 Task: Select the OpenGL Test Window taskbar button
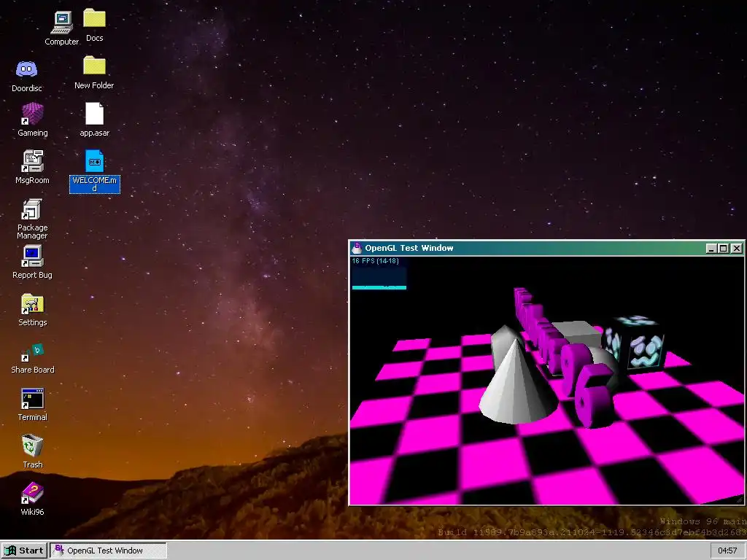click(x=108, y=551)
